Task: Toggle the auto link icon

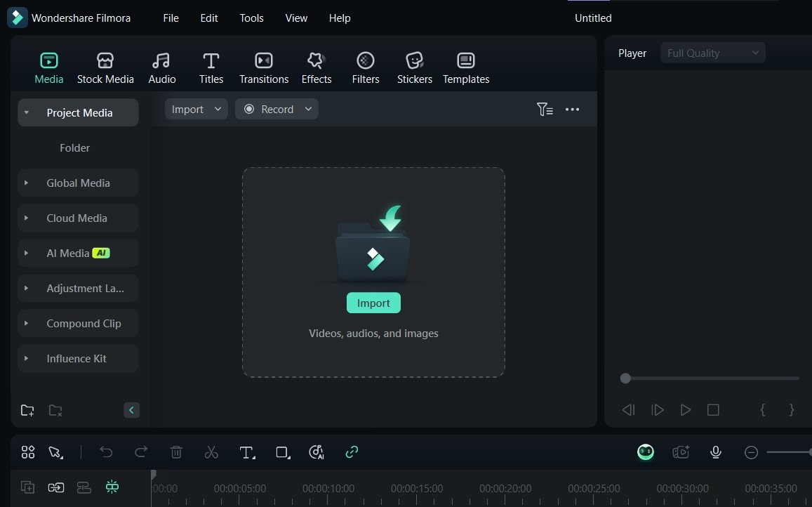Action: (352, 452)
